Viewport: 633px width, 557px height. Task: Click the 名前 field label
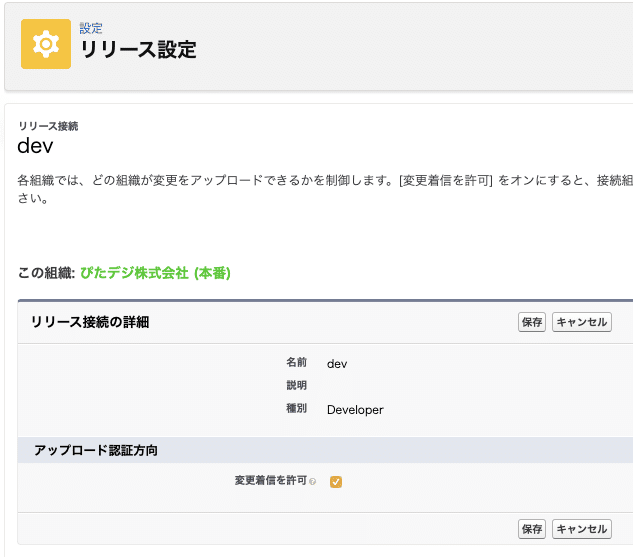click(x=297, y=362)
